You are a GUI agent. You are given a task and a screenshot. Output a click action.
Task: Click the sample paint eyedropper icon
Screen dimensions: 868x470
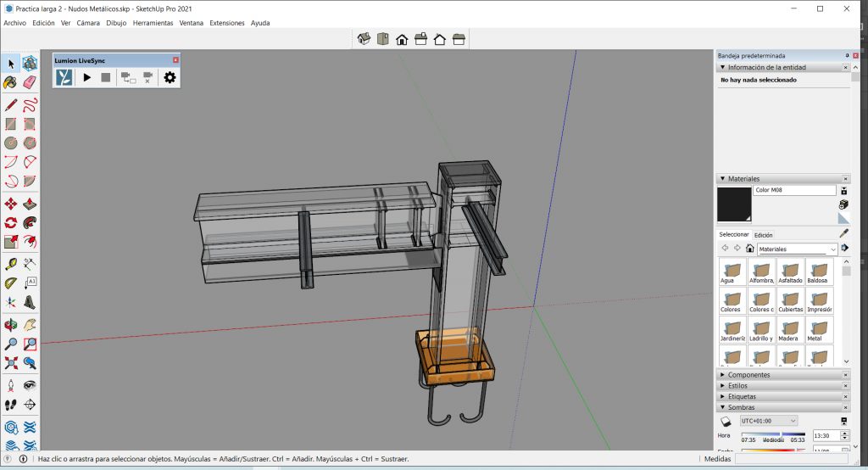tap(843, 232)
